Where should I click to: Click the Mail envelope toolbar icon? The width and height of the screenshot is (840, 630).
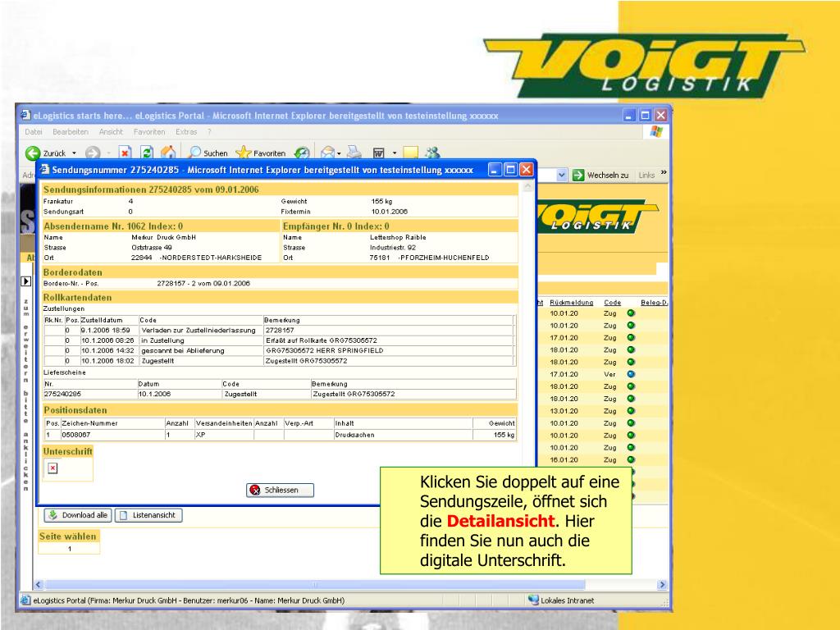click(x=327, y=153)
